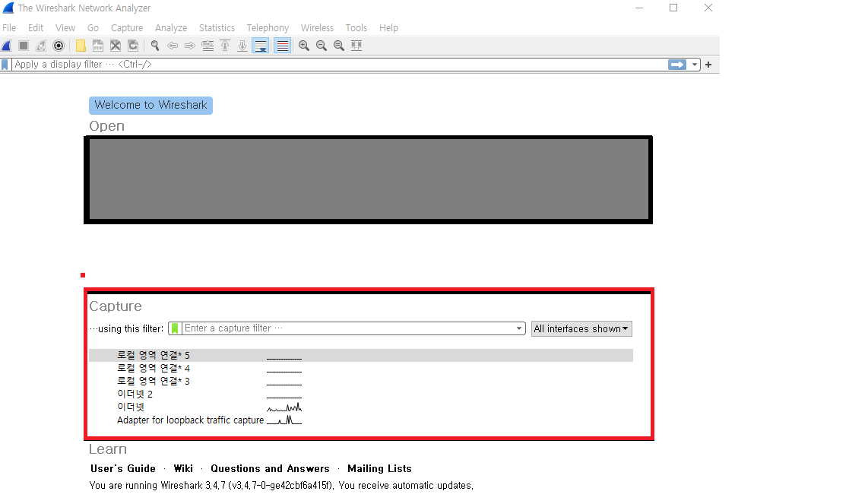Screen dimensions: 868x504
Task: Open the All interfaces shown dropdown
Action: [x=581, y=329]
